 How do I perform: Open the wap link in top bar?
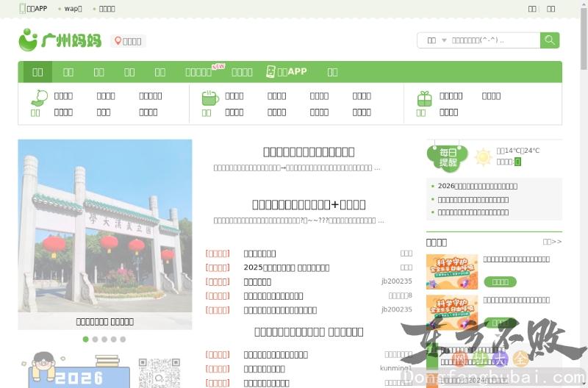click(x=72, y=9)
